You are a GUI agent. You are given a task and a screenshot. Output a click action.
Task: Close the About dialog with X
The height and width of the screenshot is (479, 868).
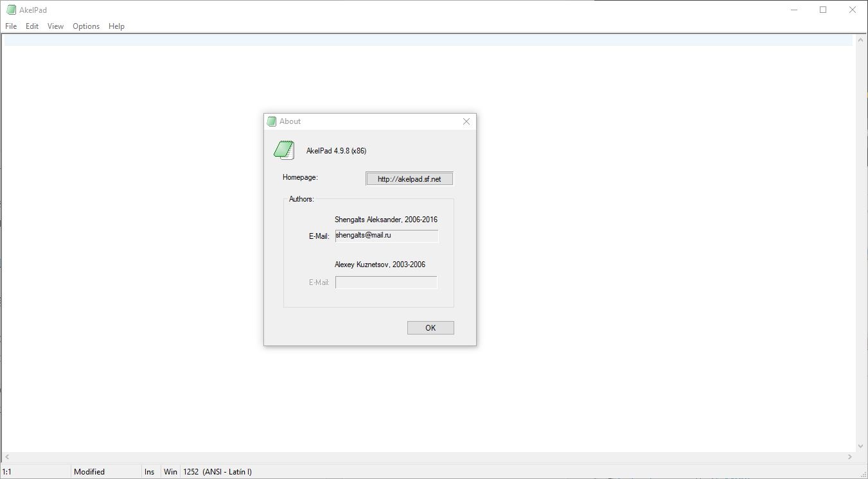(x=466, y=121)
